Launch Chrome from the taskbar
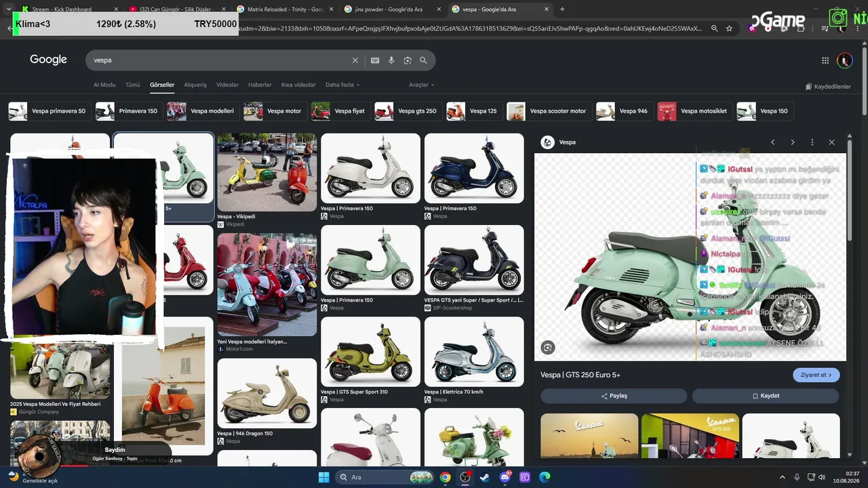 tap(445, 477)
